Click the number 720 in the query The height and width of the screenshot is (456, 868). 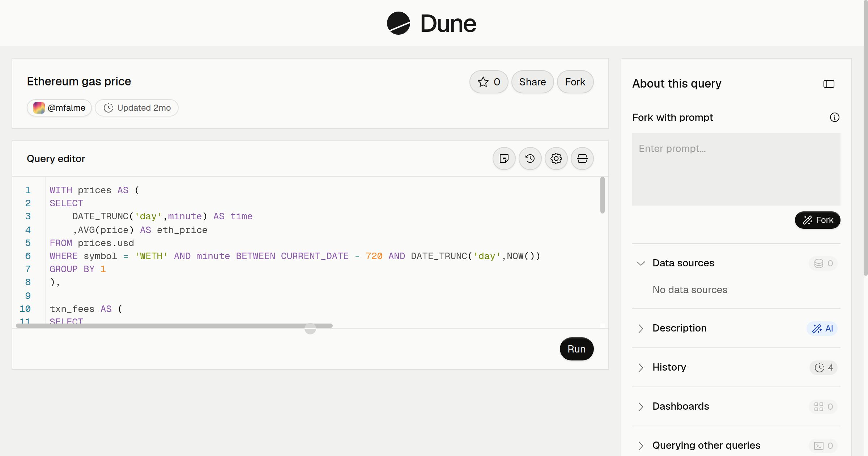click(x=374, y=256)
